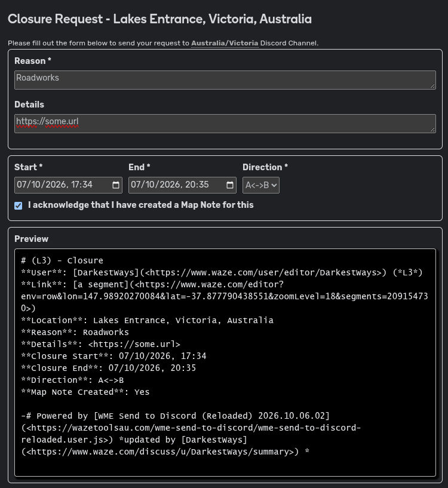Viewport: 448px width, 488px height.
Task: Click the End datetime field 07/10/2026, 20:35
Action: [182, 185]
